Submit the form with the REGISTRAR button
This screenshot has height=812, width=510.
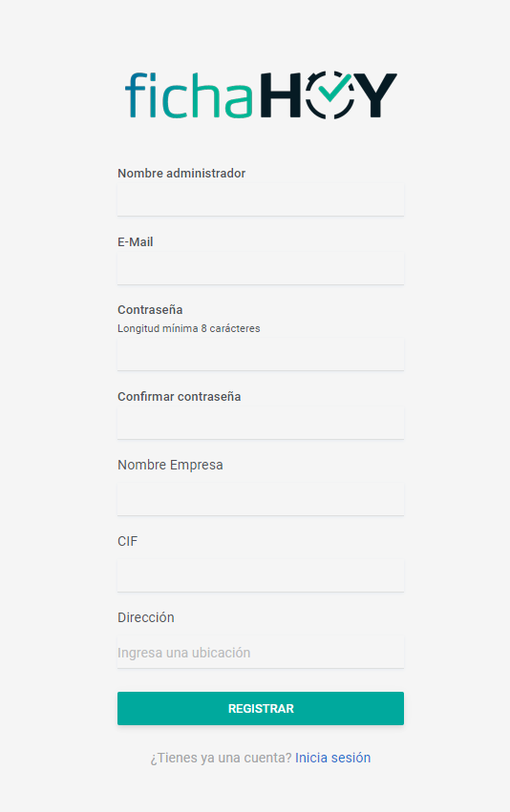pyautogui.click(x=261, y=708)
